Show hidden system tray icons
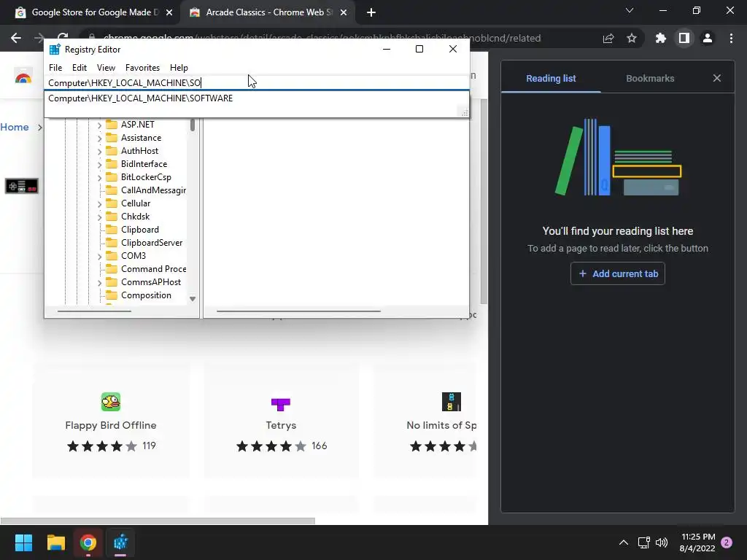Viewport: 747px width, 560px height. [x=624, y=542]
